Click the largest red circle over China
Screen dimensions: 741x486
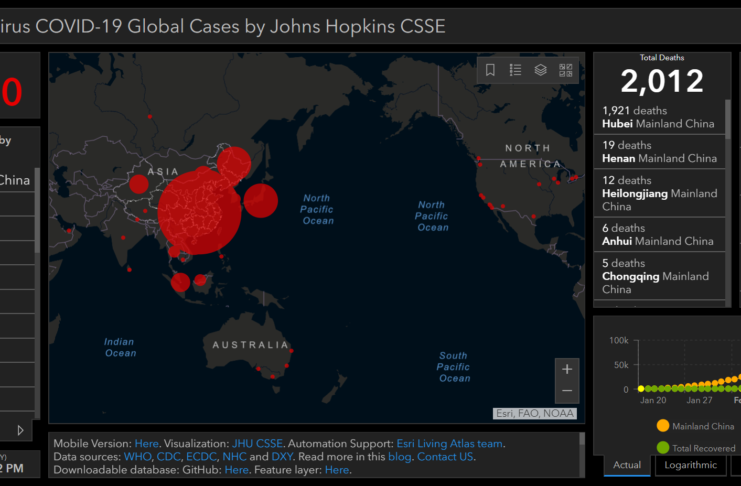click(x=199, y=212)
